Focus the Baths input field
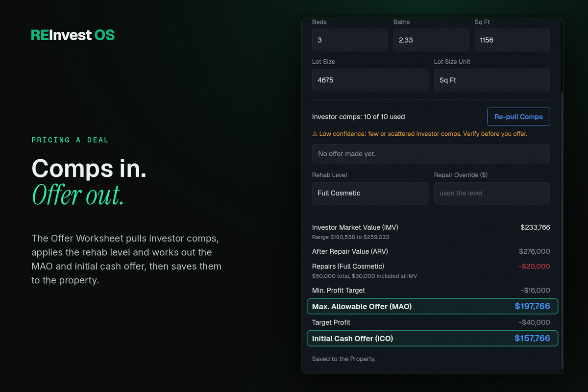The width and height of the screenshot is (588, 392). click(431, 40)
